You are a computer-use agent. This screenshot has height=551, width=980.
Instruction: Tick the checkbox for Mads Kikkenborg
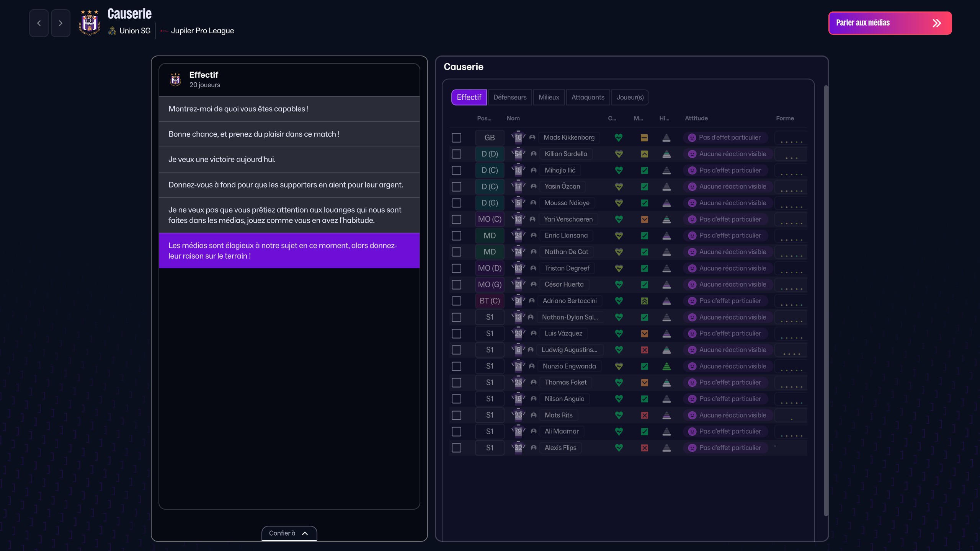pos(456,137)
